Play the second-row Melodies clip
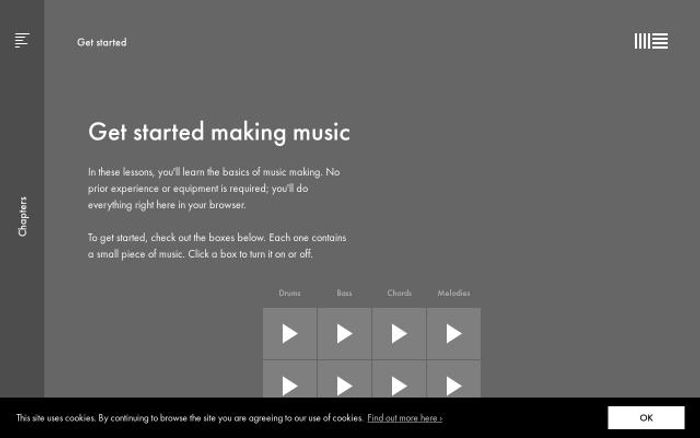The image size is (700, 438). [x=454, y=382]
